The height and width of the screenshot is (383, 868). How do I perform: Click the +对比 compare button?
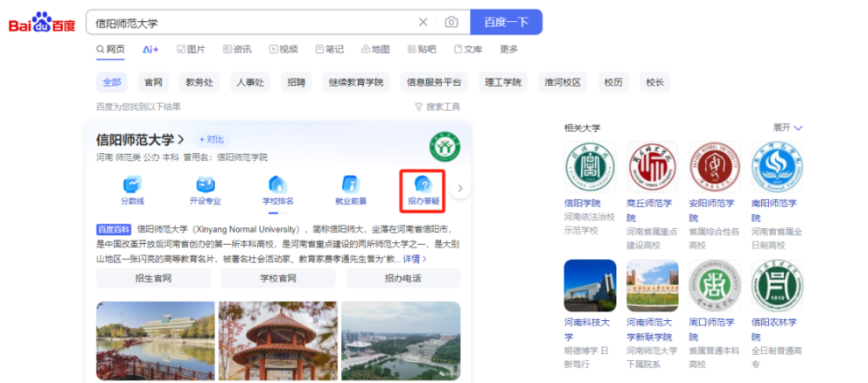coord(211,140)
